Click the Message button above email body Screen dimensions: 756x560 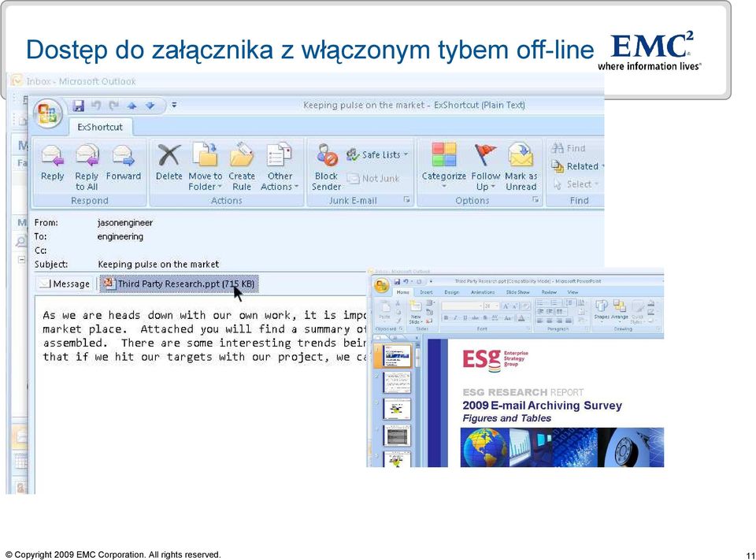(65, 284)
